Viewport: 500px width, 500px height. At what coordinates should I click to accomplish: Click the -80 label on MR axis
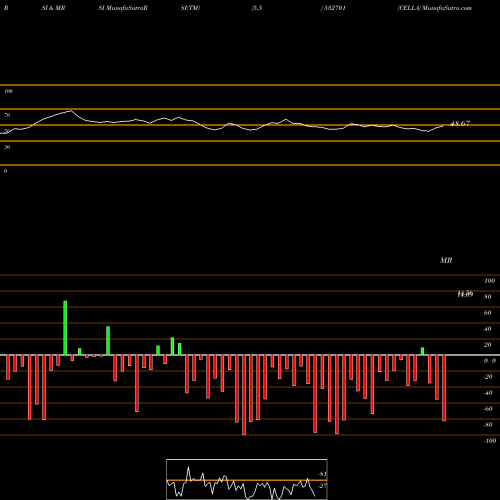click(488, 425)
